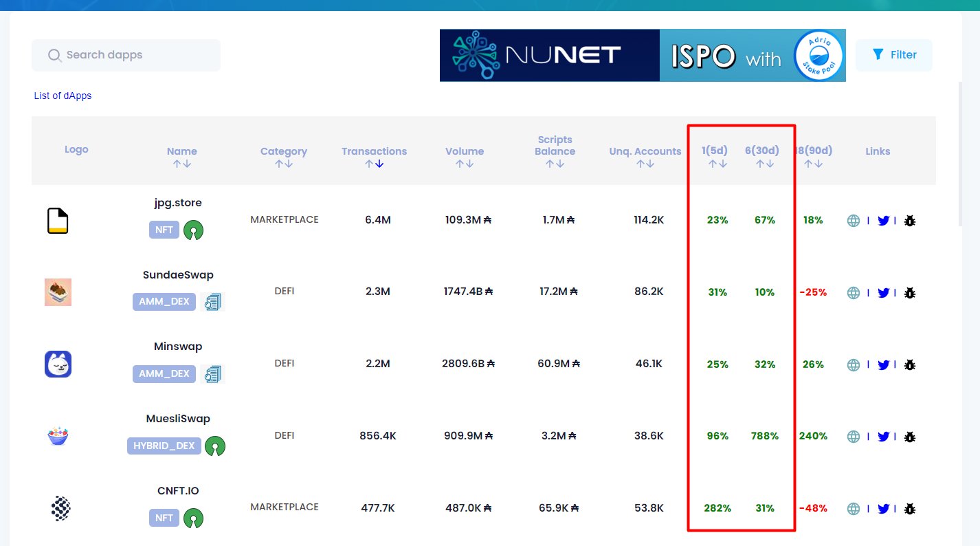Click the smart contract icon next to SundaeSwap's AMM_DEX badge
The width and height of the screenshot is (980, 546).
coord(213,301)
